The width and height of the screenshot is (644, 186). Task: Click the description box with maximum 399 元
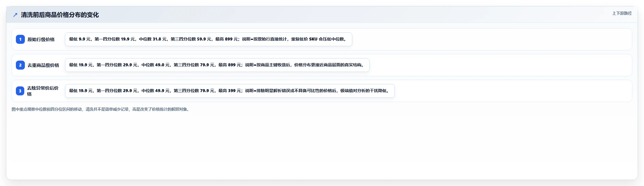coord(230,91)
